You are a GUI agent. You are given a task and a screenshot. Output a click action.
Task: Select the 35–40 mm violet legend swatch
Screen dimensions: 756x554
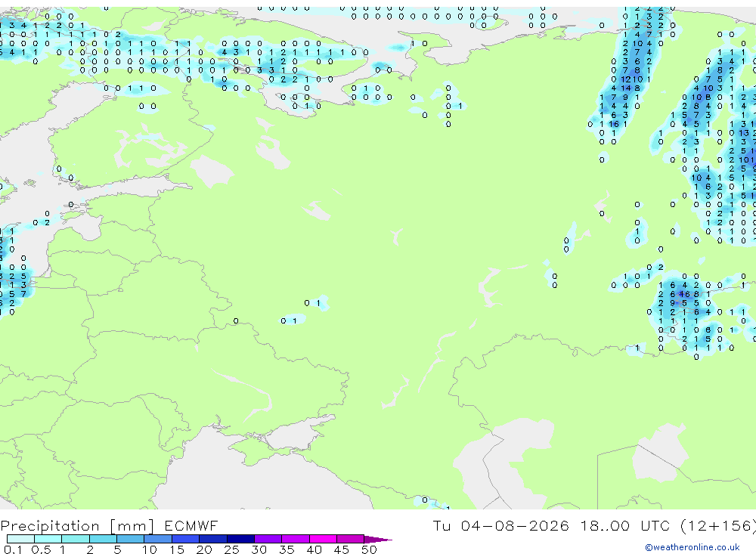click(295, 539)
